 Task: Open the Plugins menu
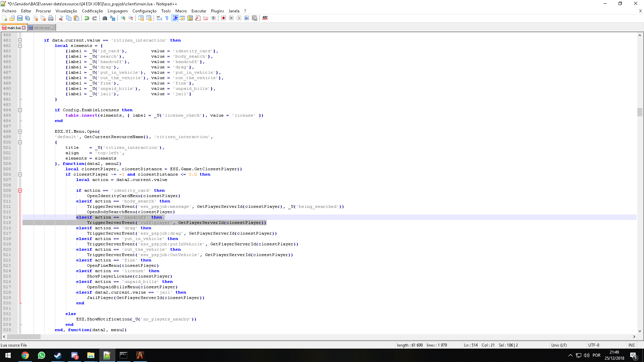pyautogui.click(x=217, y=11)
